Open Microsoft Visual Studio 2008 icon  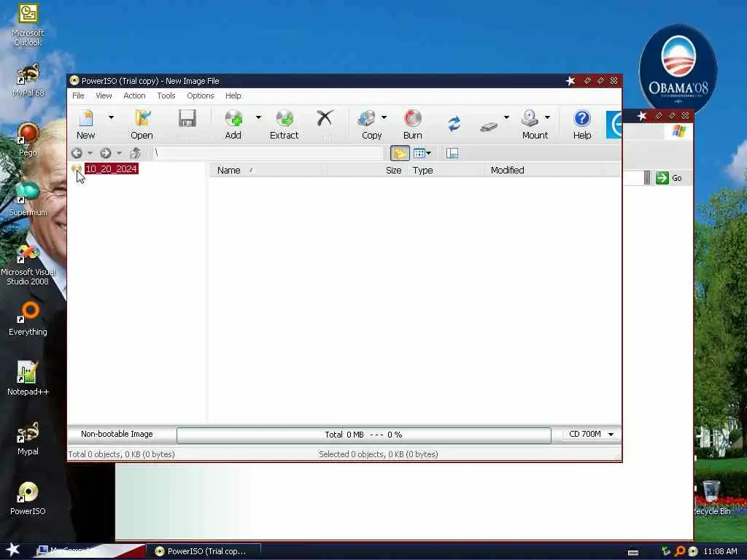pos(28,265)
